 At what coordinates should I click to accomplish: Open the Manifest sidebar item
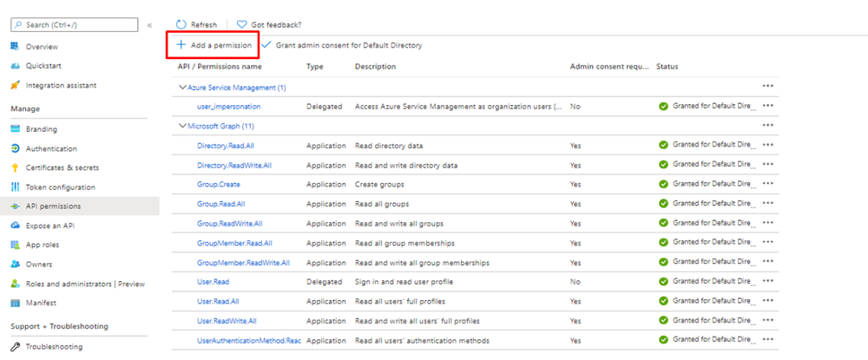click(x=42, y=303)
